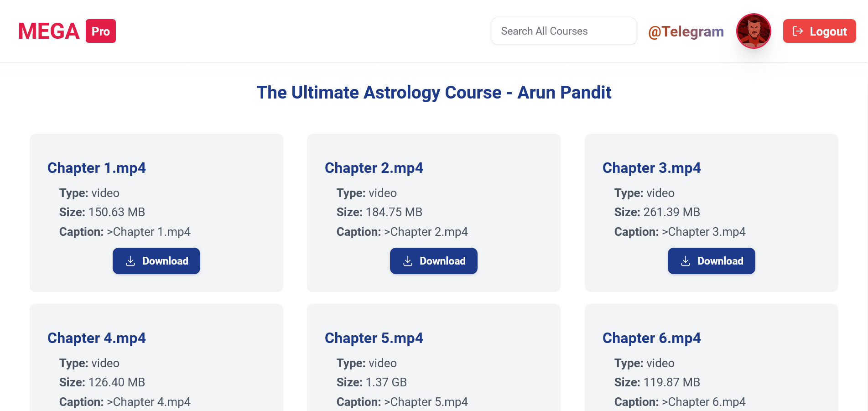Click the download arrow icon for Chapter 3
868x411 pixels.
tap(686, 261)
